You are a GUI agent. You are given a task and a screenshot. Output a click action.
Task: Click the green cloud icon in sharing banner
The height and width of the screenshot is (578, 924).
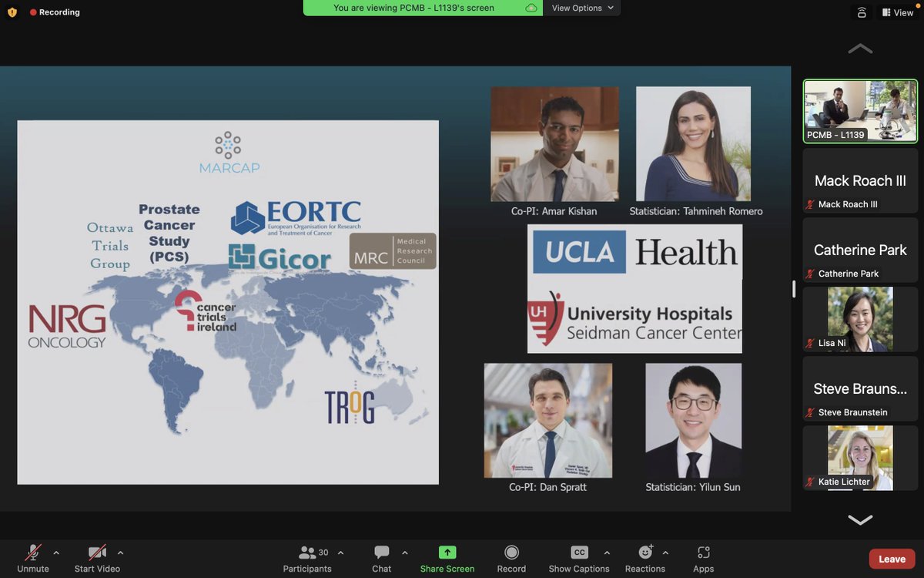(x=531, y=8)
